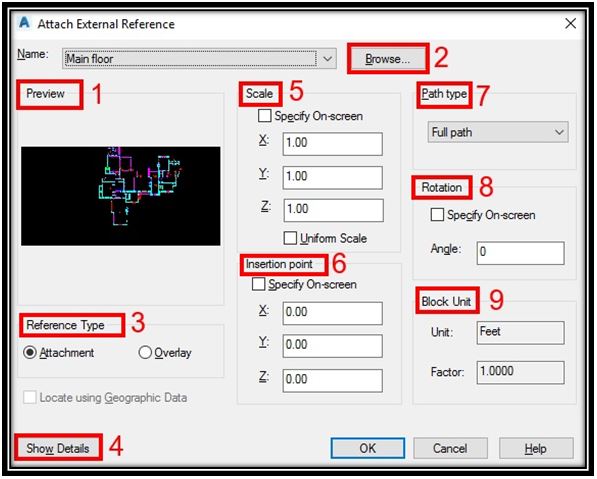Confirm with the OK button
The width and height of the screenshot is (597, 479).
coord(368,448)
